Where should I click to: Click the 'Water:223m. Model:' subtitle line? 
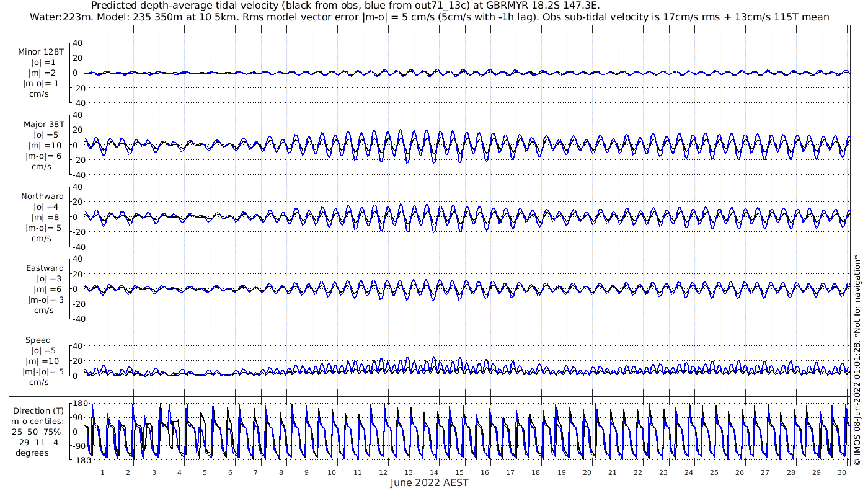pos(429,17)
